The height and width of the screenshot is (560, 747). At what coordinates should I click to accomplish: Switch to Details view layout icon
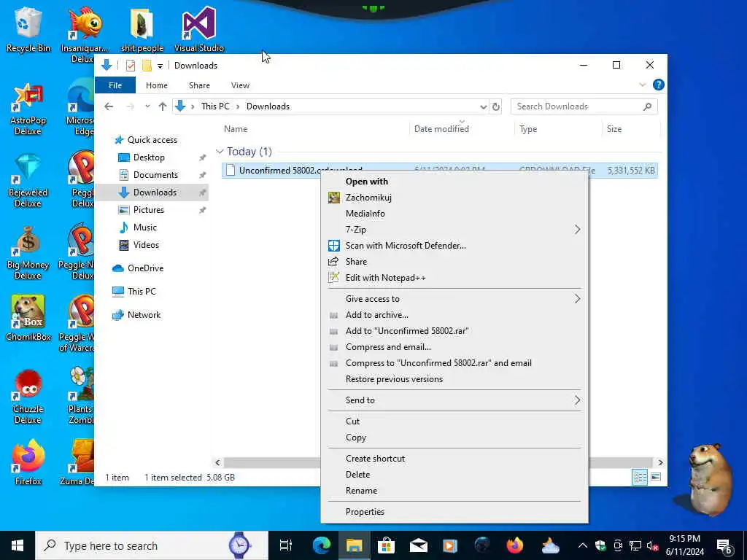click(639, 477)
